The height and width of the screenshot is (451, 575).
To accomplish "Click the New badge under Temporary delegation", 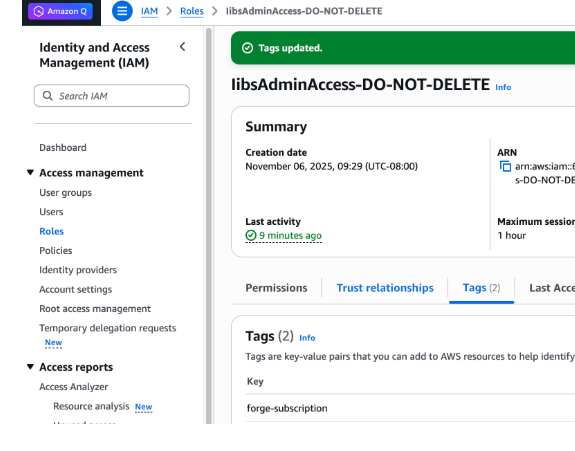I will [54, 342].
